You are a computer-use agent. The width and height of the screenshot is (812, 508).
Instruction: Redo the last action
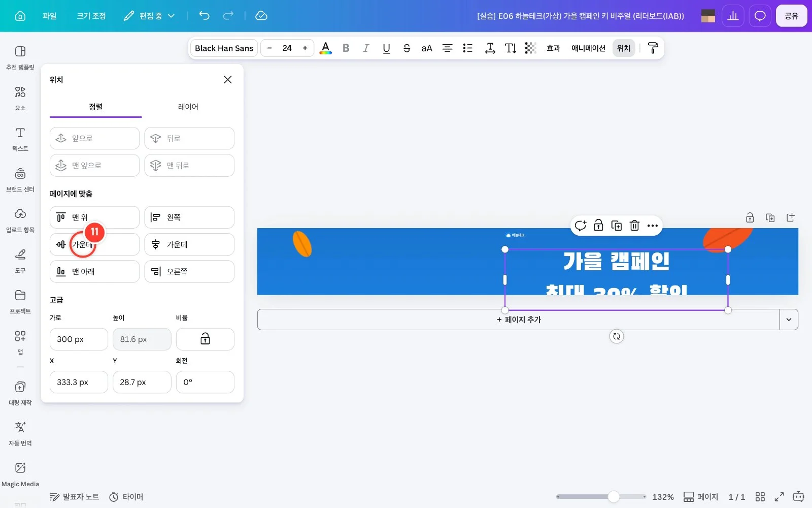(x=228, y=16)
